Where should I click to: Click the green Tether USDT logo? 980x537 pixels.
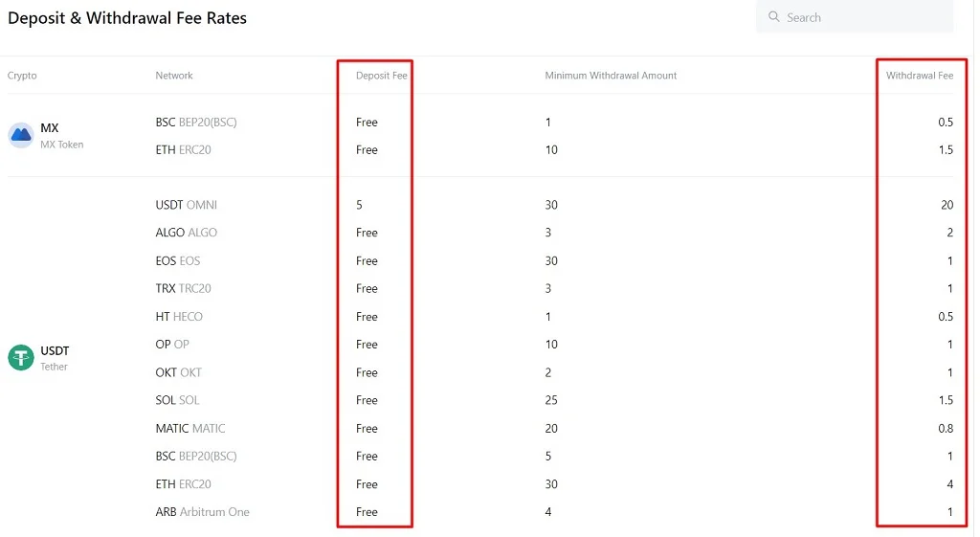[21, 358]
